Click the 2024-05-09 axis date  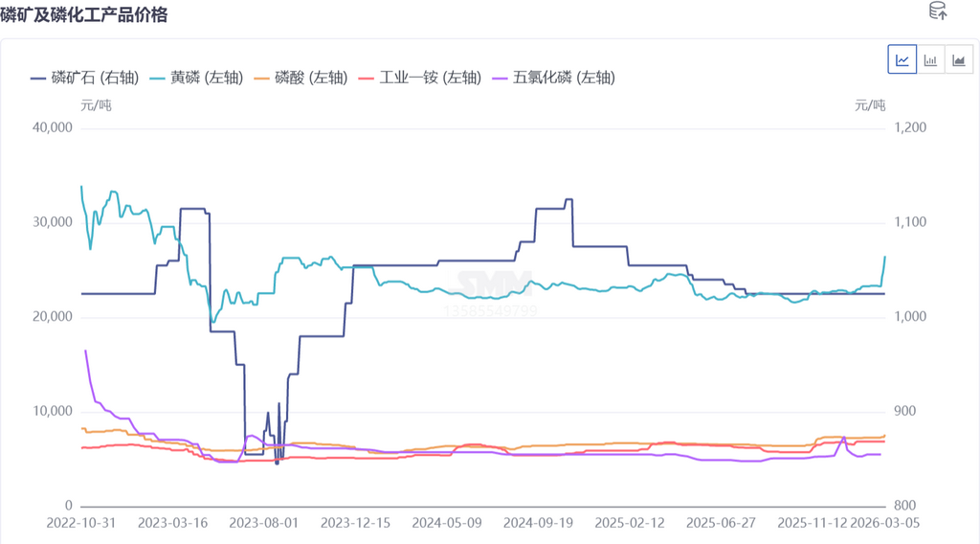(445, 524)
